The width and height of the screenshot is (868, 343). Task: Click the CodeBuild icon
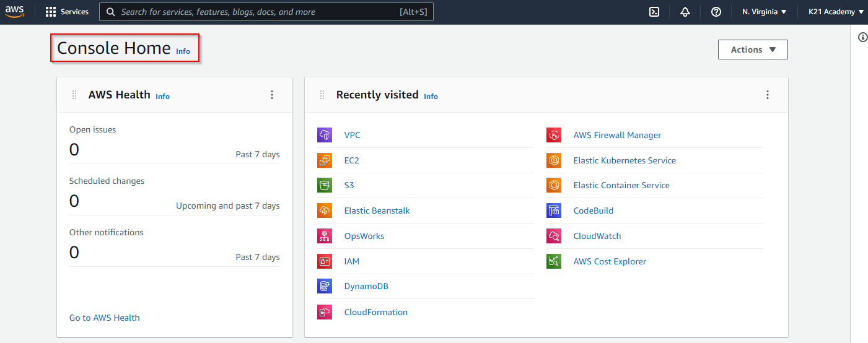click(554, 211)
